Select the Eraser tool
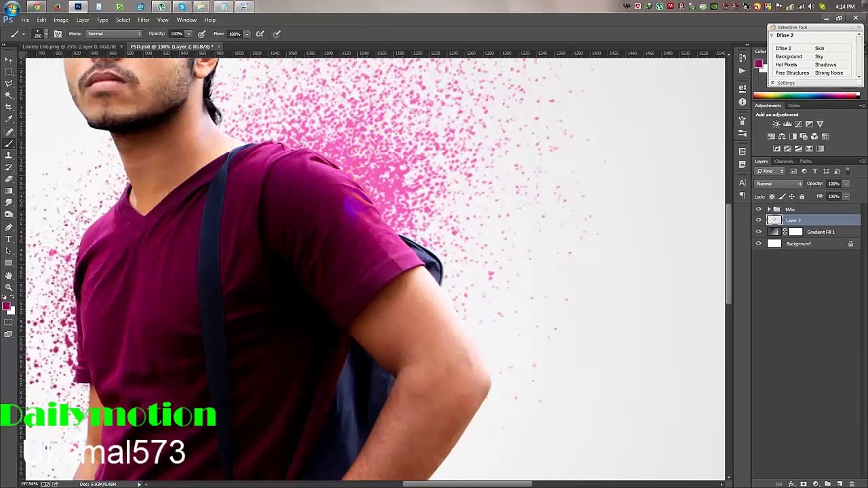The width and height of the screenshot is (868, 488). [9, 179]
